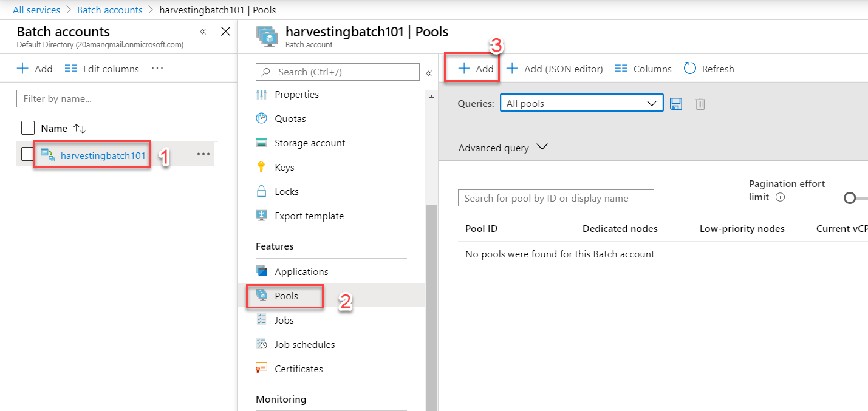The image size is (868, 411).
Task: Click the Applications icon under Features
Action: pos(262,271)
